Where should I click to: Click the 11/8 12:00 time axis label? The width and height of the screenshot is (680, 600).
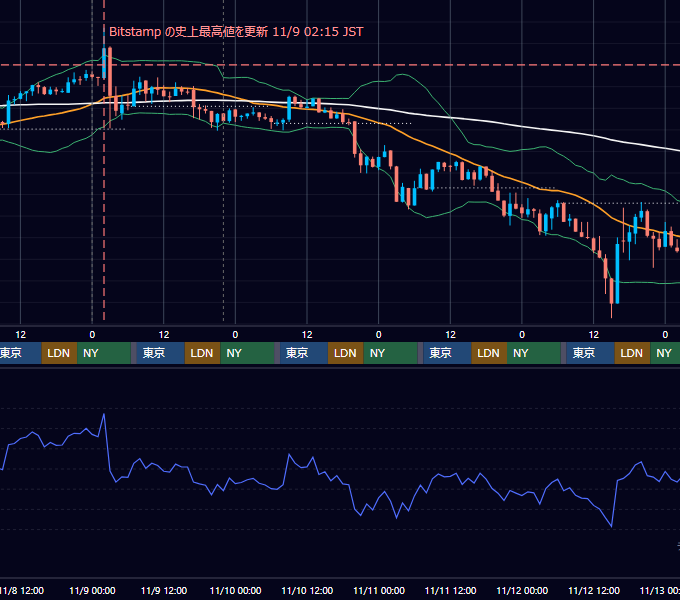(x=22, y=590)
